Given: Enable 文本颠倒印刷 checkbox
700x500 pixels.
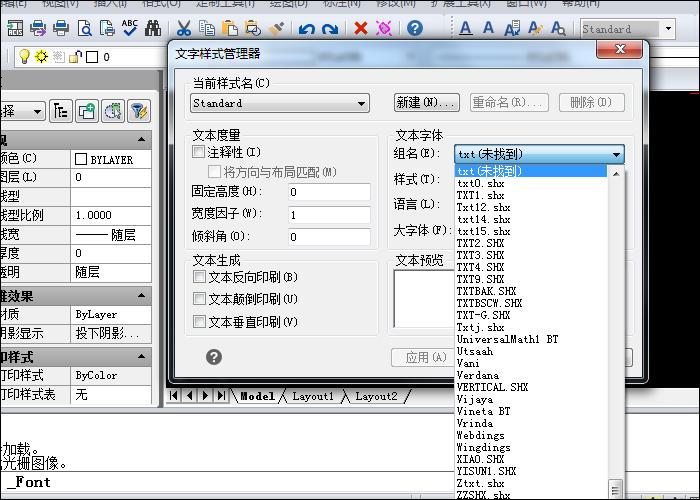Looking at the screenshot, I should tap(199, 299).
